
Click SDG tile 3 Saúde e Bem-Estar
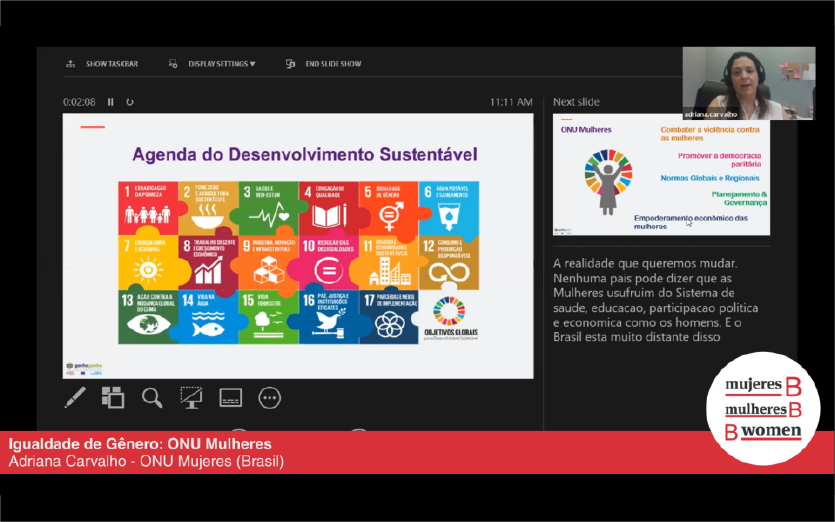(269, 208)
